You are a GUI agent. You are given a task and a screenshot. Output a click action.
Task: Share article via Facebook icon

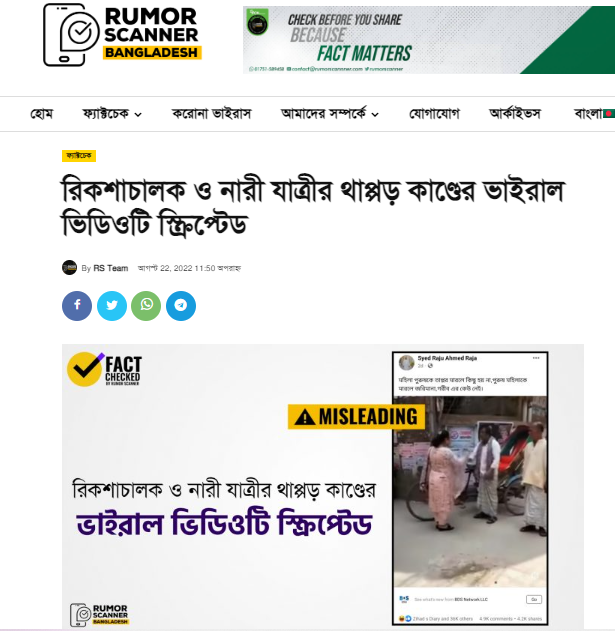tap(77, 306)
